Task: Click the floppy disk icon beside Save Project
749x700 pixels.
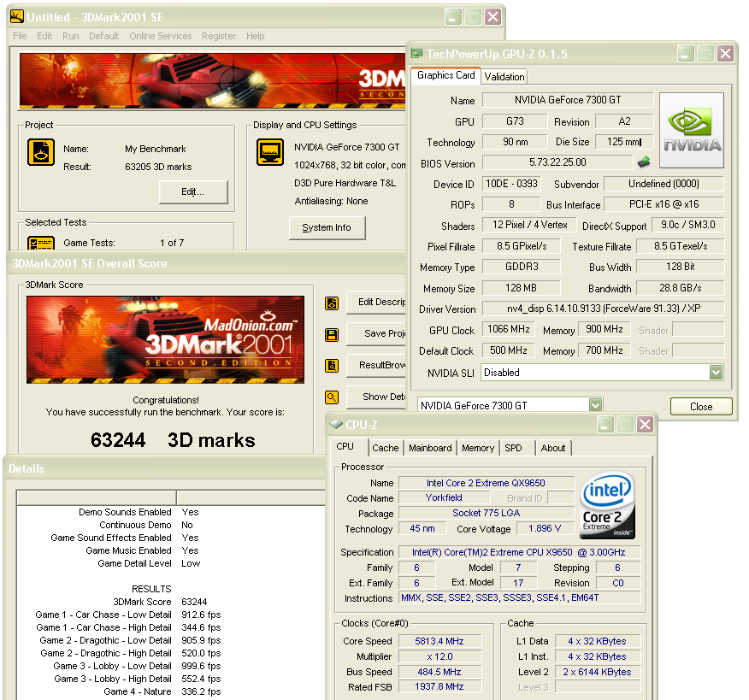Action: pos(332,335)
